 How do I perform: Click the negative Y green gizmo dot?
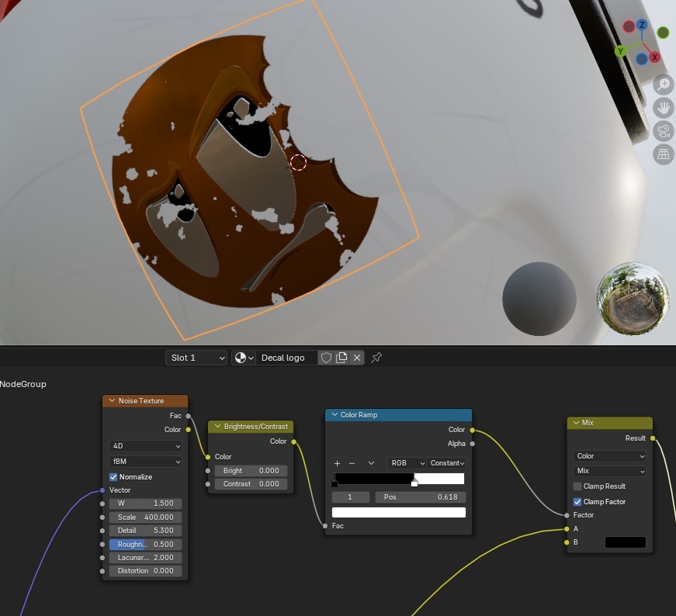coord(663,32)
